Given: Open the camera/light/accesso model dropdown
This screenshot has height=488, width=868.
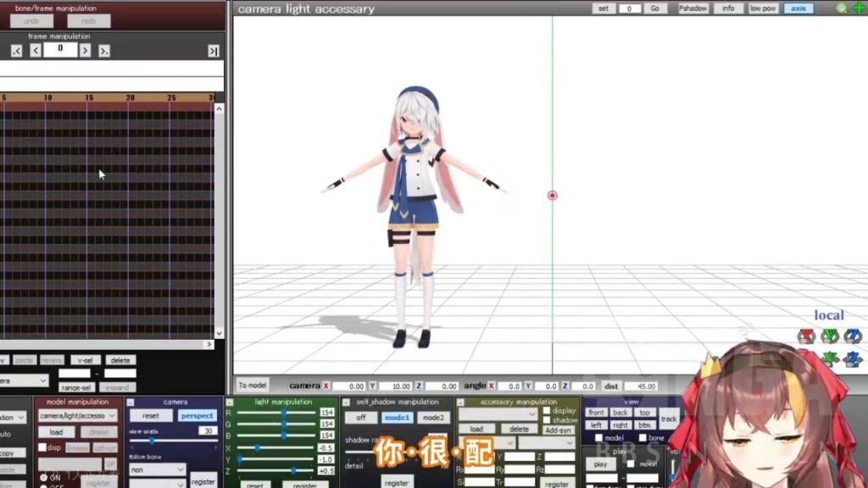Looking at the screenshot, I should point(77,414).
